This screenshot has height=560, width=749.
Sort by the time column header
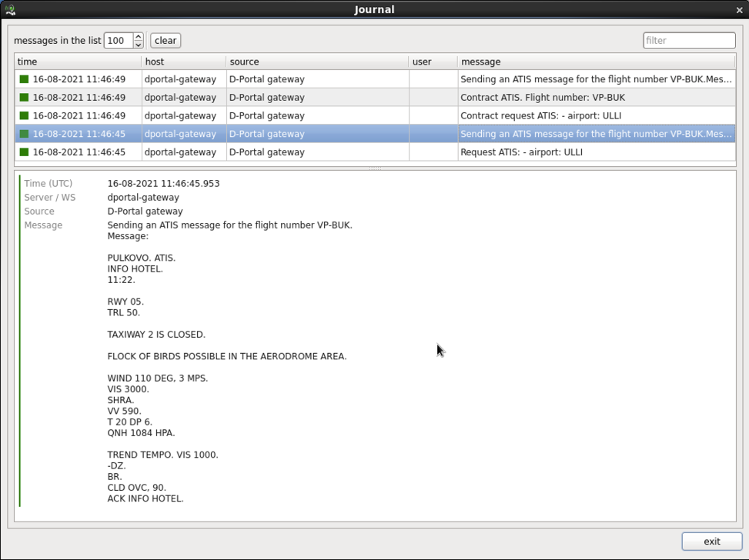point(77,62)
